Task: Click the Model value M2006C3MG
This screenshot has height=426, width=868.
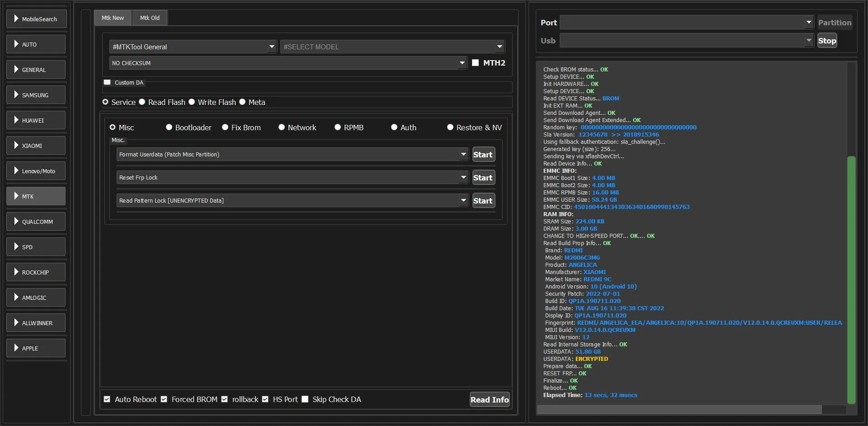Action: (582, 258)
